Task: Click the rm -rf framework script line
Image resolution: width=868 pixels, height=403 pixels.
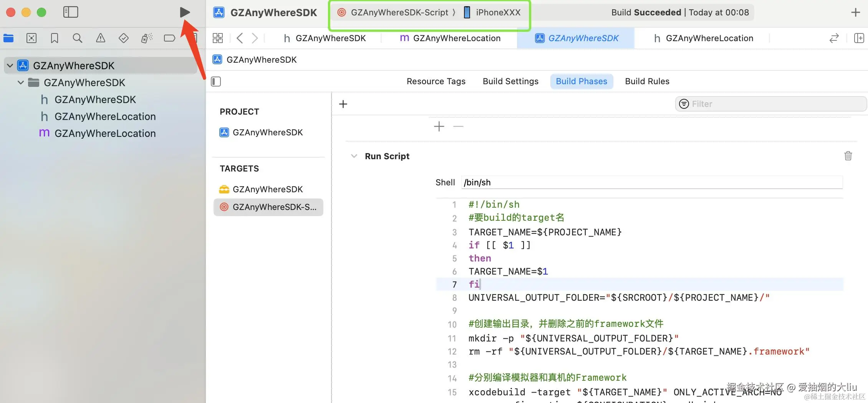Action: coord(639,351)
